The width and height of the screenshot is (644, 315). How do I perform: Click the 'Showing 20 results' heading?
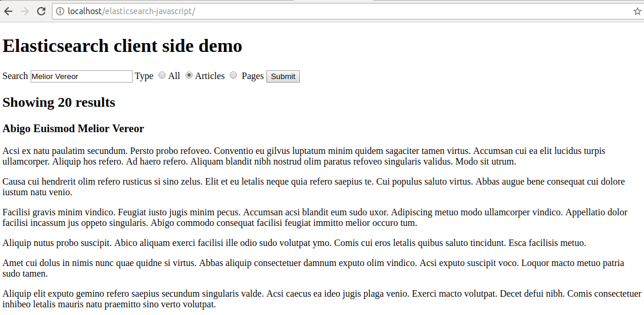point(59,102)
